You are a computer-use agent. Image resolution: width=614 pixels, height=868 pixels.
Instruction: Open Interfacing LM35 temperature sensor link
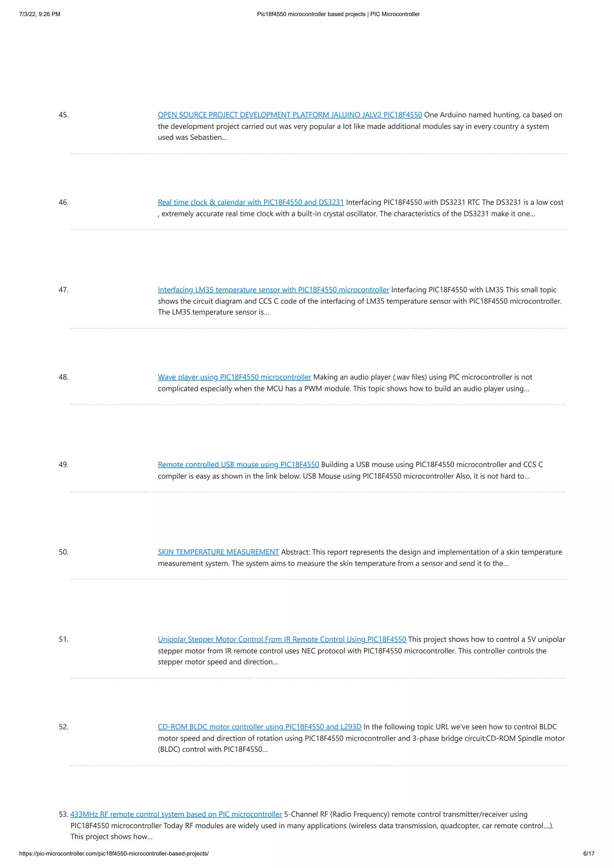point(273,290)
